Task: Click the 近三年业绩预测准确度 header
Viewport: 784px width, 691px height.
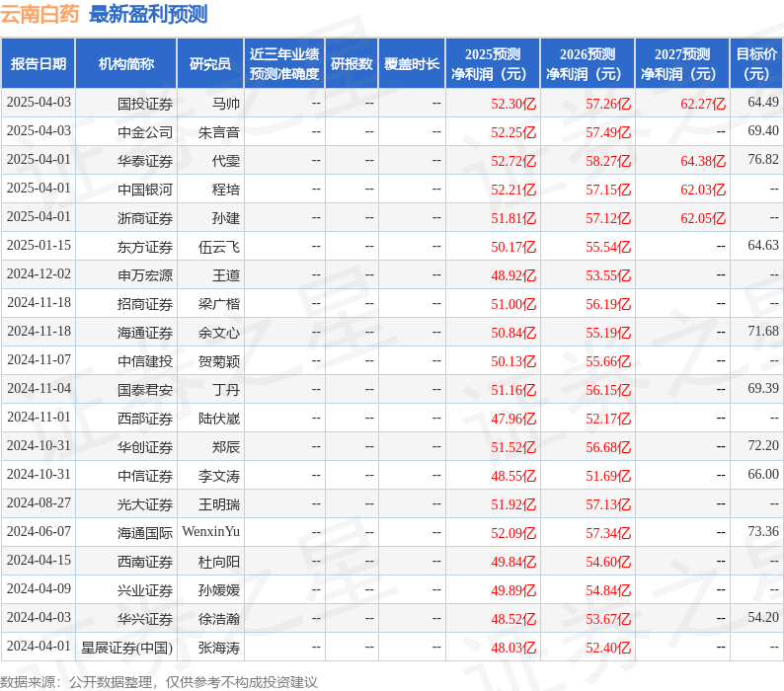Action: tap(284, 64)
